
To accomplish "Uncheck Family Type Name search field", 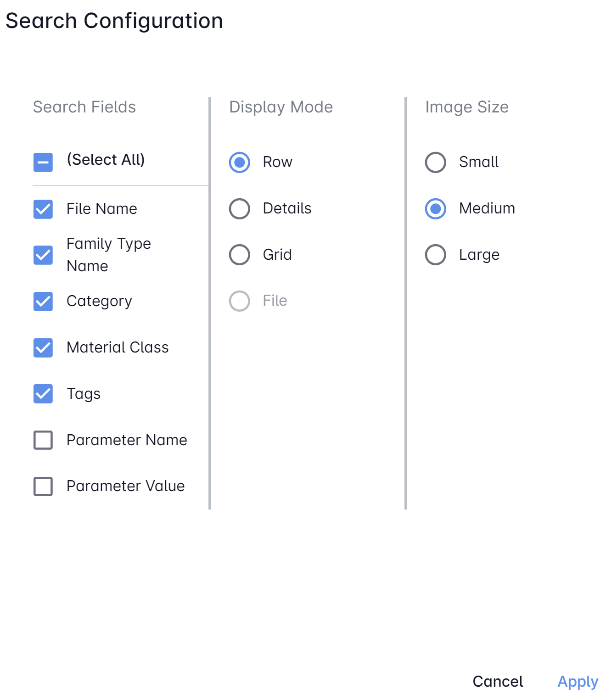I will [x=43, y=255].
